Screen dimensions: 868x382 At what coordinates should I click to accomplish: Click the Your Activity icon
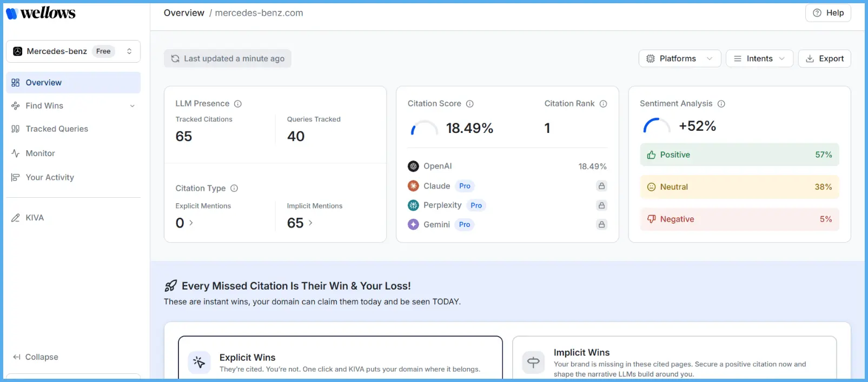click(x=16, y=177)
